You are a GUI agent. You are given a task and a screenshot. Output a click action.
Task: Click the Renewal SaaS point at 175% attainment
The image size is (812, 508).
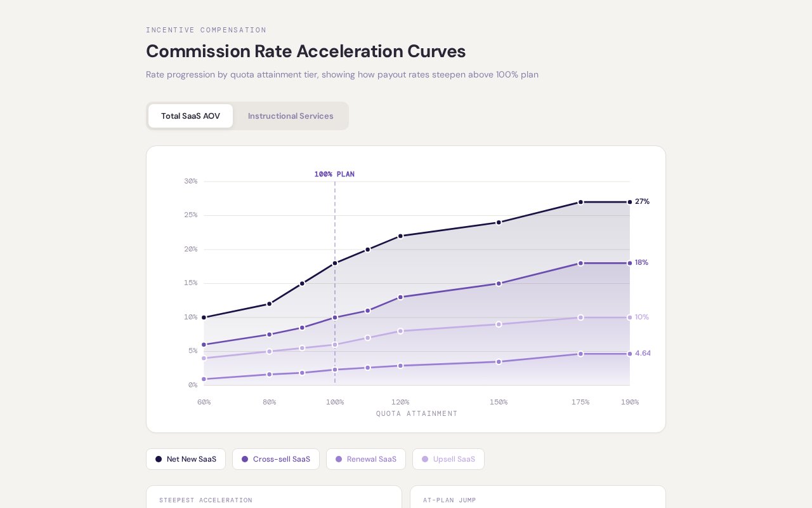580,317
